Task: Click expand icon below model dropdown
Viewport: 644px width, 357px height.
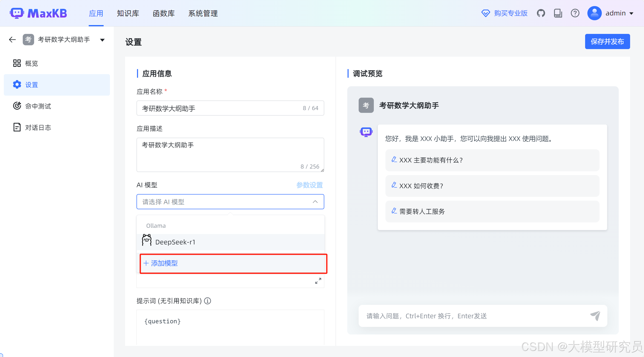Action: click(318, 281)
